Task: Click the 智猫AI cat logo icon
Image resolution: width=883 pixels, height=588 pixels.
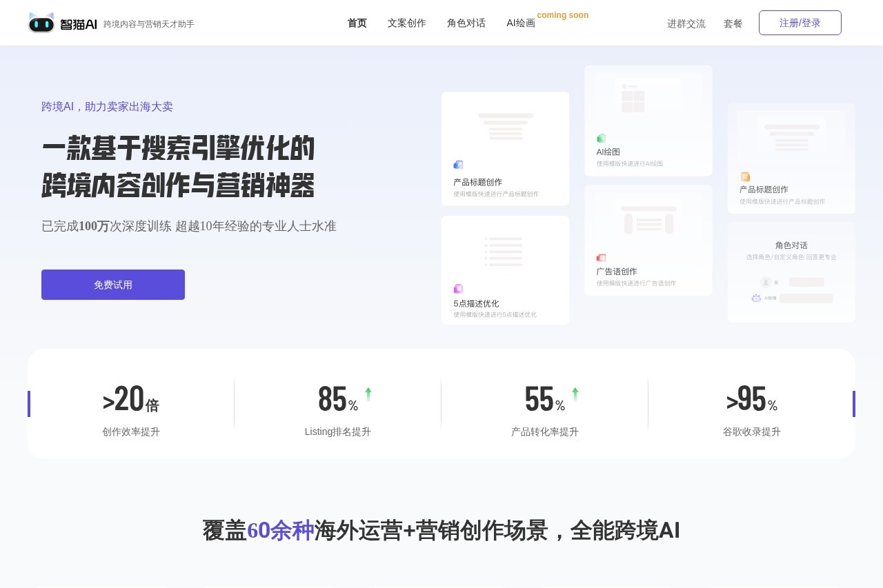Action: click(x=41, y=23)
